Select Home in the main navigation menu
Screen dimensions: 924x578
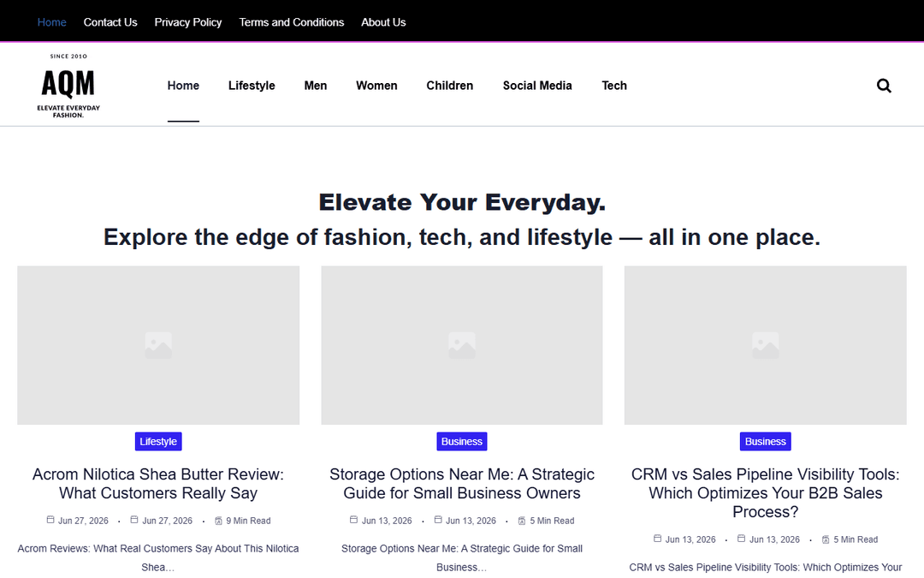pyautogui.click(x=183, y=86)
